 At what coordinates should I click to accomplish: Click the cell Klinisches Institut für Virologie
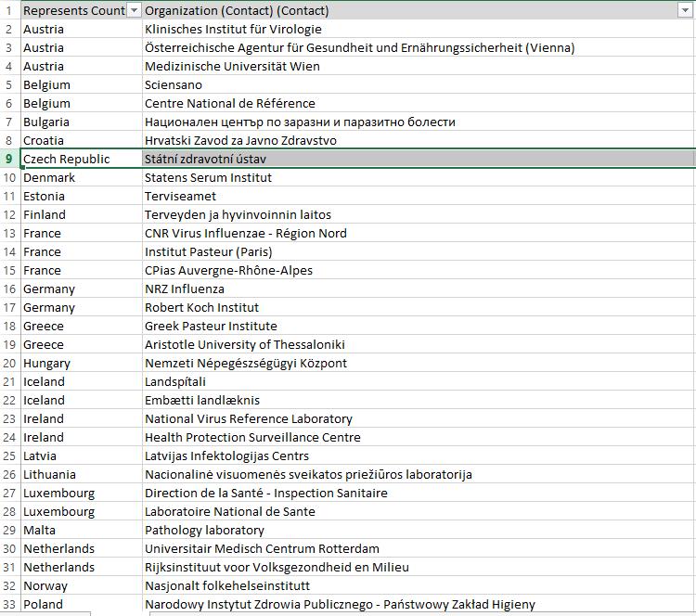coord(419,30)
